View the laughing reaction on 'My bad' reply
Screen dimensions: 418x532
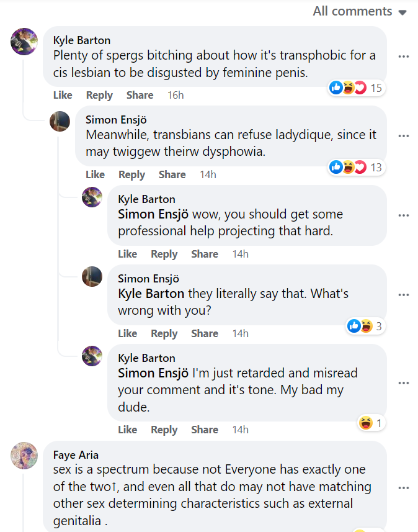pos(371,423)
